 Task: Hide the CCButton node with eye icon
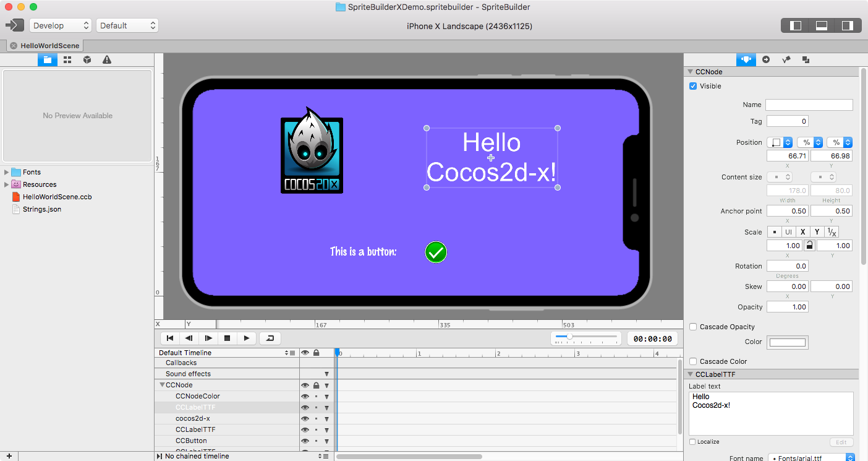point(305,441)
